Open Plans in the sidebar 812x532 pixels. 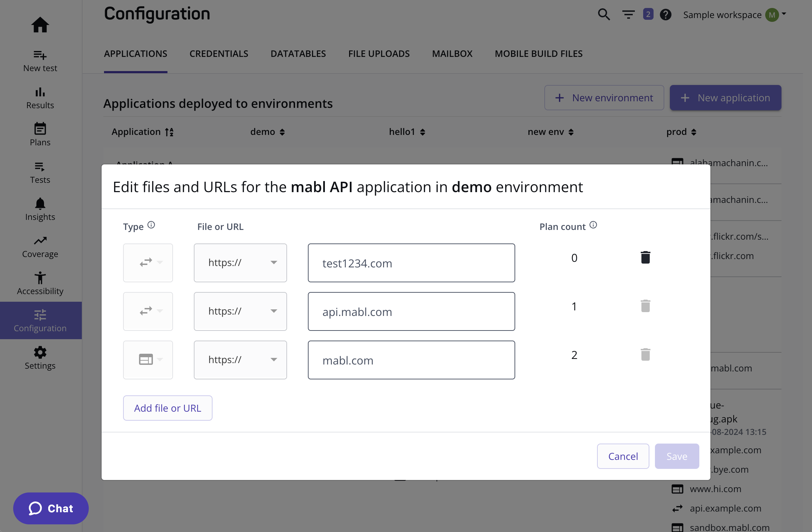40,135
